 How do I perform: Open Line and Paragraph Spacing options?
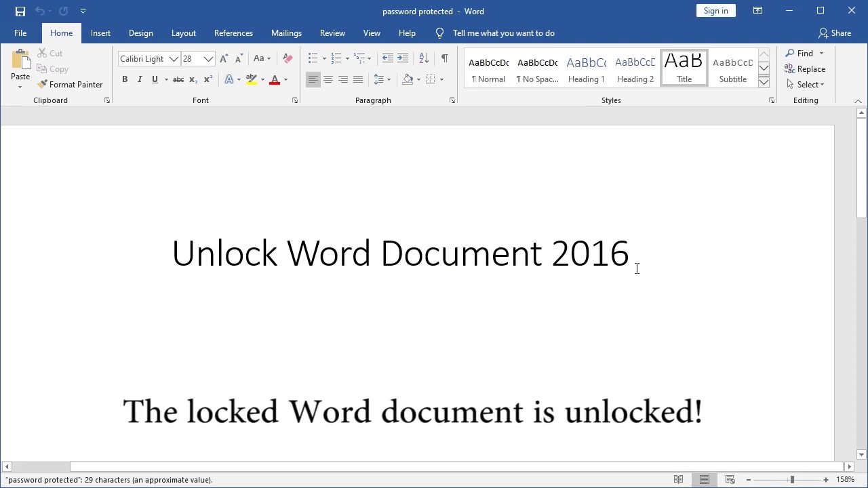[382, 80]
